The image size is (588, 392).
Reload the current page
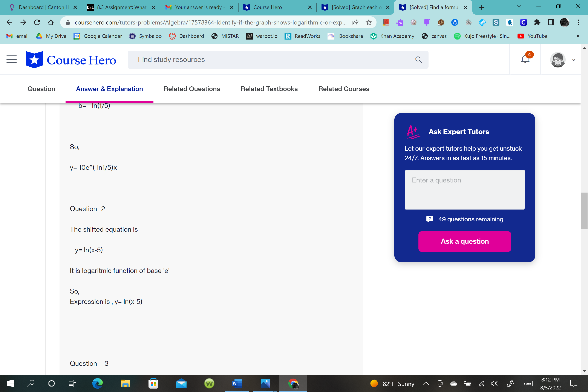(x=37, y=23)
